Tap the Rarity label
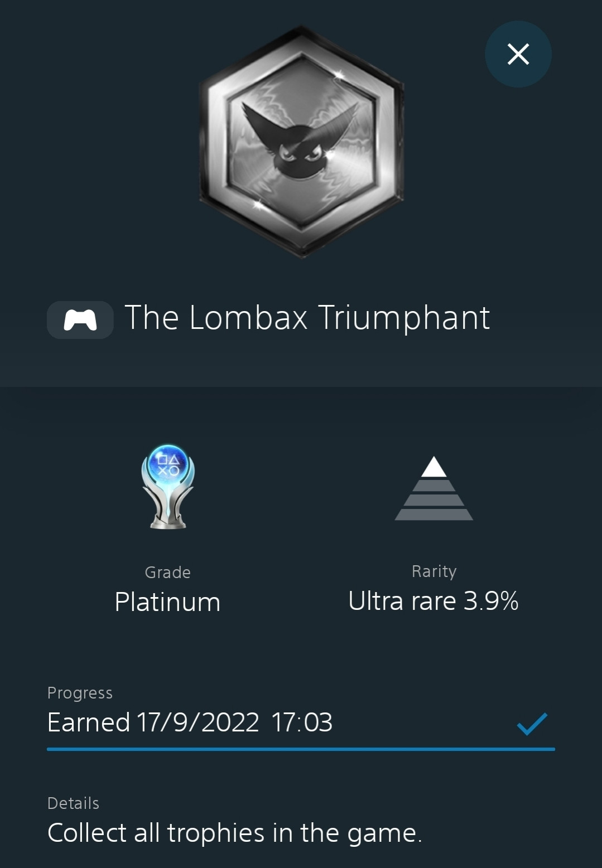 [434, 571]
